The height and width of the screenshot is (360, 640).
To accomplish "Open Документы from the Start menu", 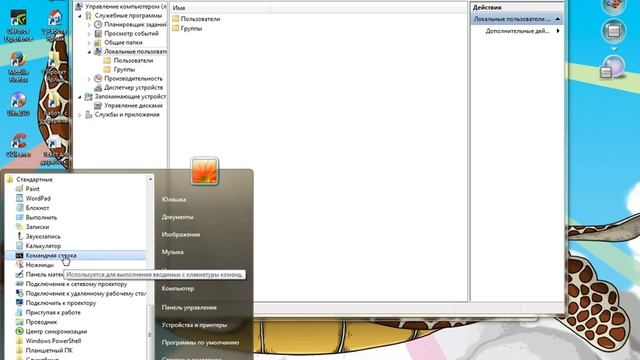I will tap(178, 217).
